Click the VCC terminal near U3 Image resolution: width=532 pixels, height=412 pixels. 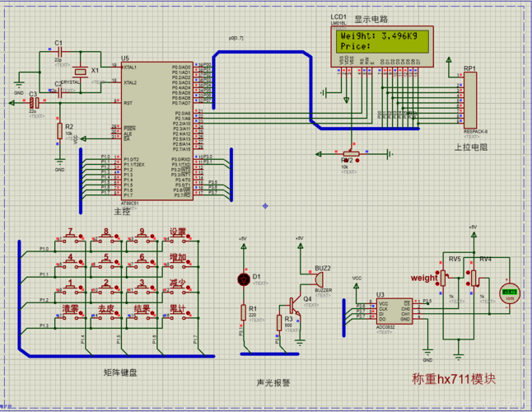click(357, 286)
